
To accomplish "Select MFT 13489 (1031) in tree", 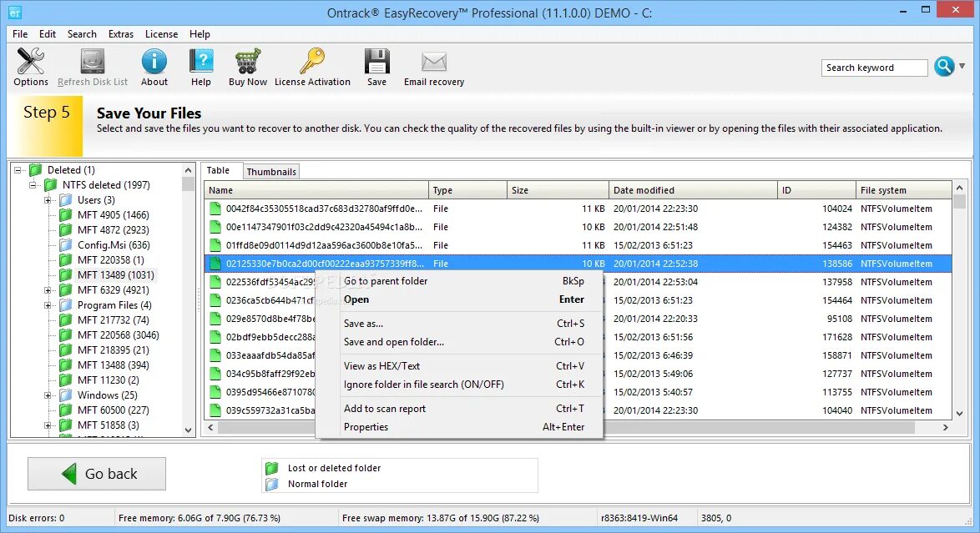I will (116, 275).
